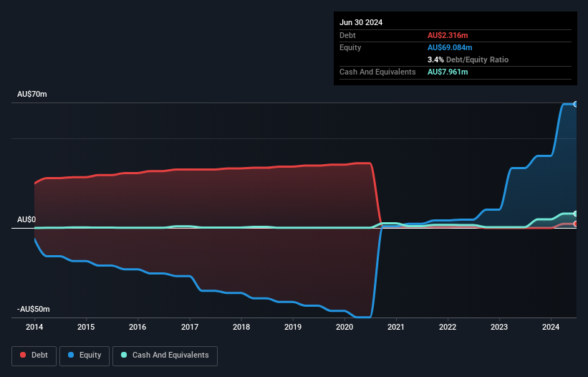Click the 2014 x-axis label
The image size is (588, 377).
pyautogui.click(x=34, y=327)
